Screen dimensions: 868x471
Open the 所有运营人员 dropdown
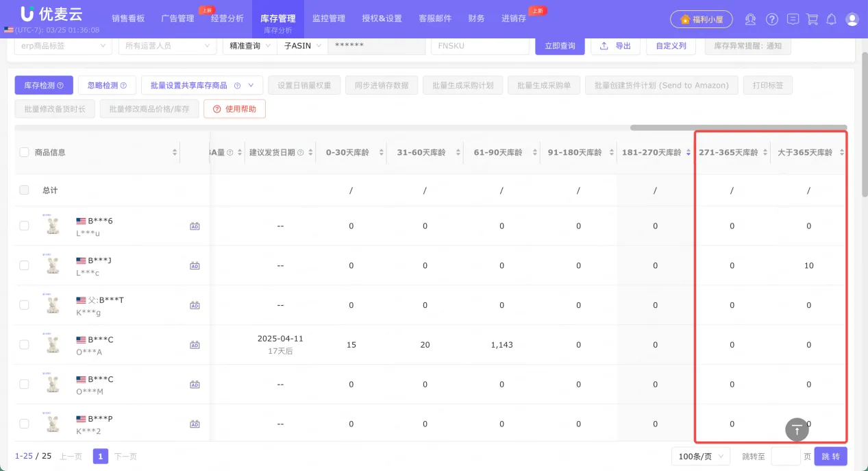click(167, 46)
